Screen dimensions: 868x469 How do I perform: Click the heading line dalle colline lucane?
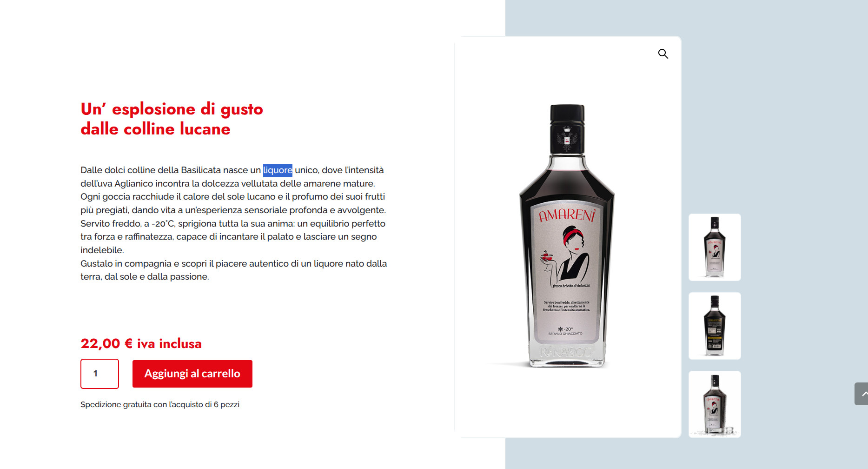(x=155, y=129)
